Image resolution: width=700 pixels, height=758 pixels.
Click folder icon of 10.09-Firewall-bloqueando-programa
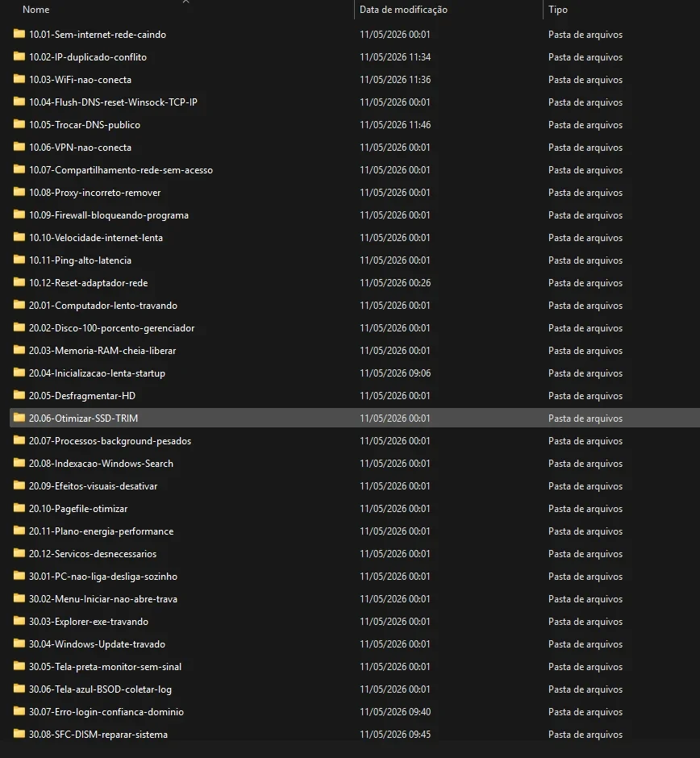point(19,214)
